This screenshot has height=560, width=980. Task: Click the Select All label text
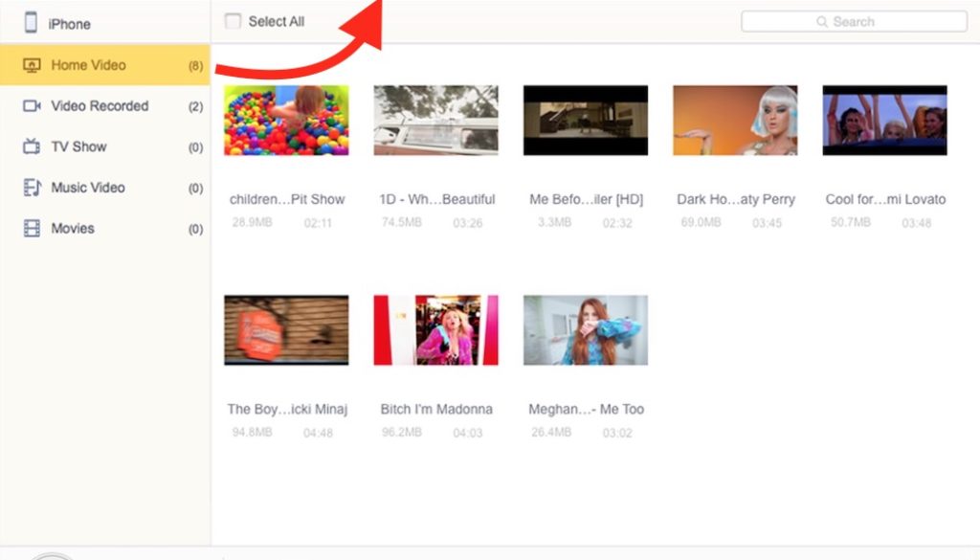tap(277, 21)
